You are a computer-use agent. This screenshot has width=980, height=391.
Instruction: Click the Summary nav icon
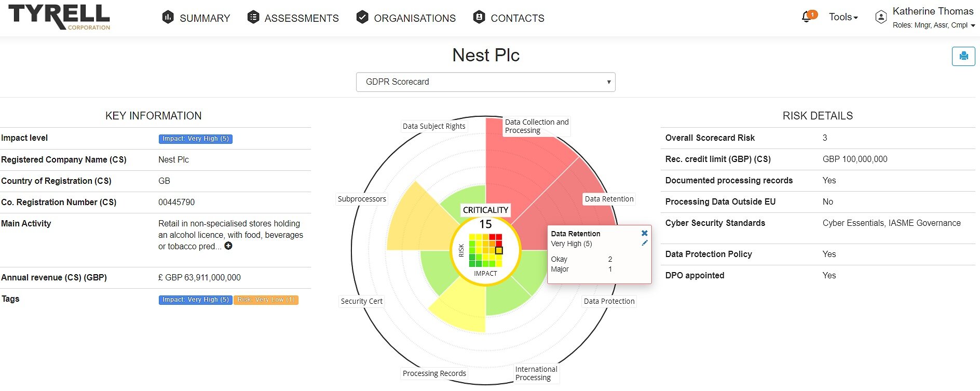[168, 17]
